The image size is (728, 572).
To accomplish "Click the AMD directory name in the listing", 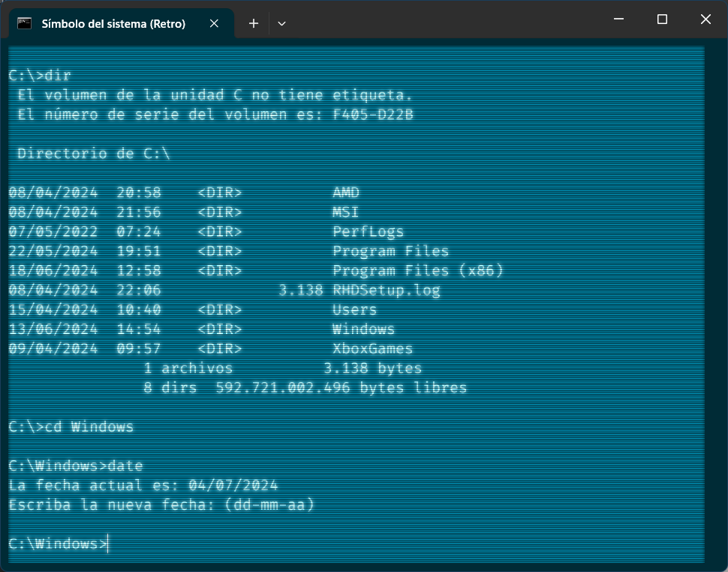I will pyautogui.click(x=345, y=192).
